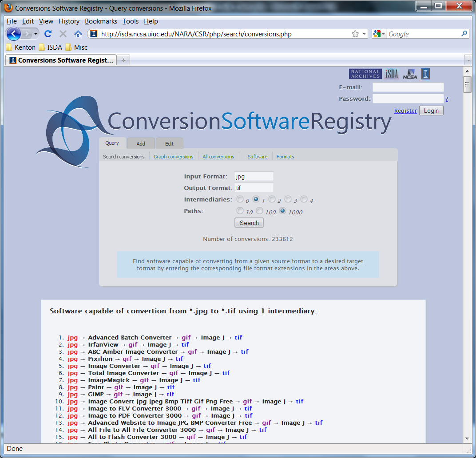Click the page scrollbar up arrow
The width and height of the screenshot is (476, 458).
(467, 71)
